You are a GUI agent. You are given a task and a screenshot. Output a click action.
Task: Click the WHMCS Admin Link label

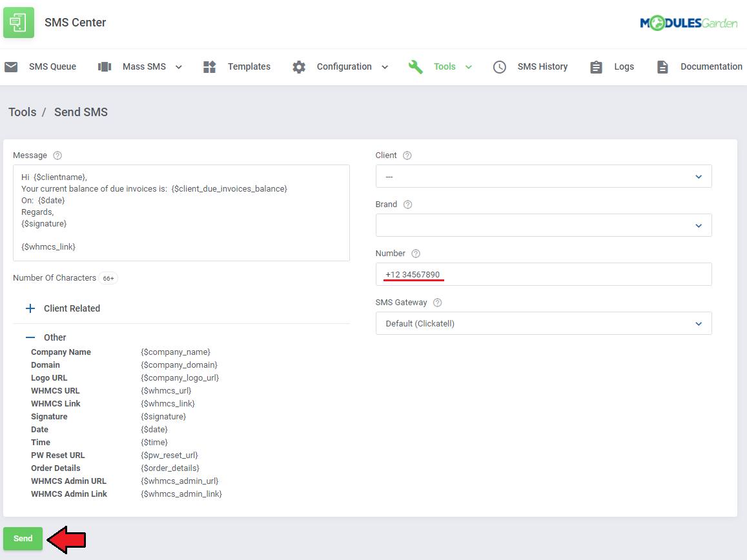tap(69, 494)
